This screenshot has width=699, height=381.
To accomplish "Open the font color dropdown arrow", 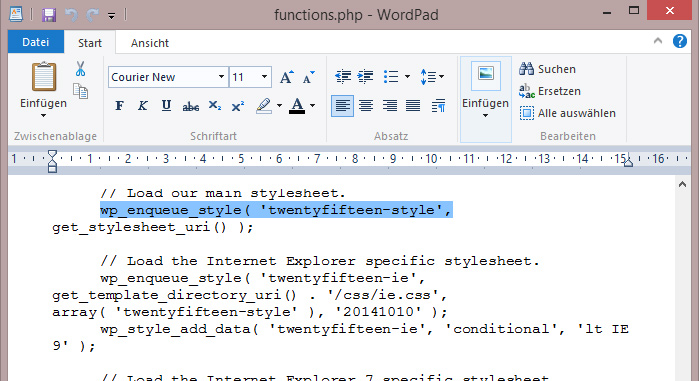I will pos(312,106).
